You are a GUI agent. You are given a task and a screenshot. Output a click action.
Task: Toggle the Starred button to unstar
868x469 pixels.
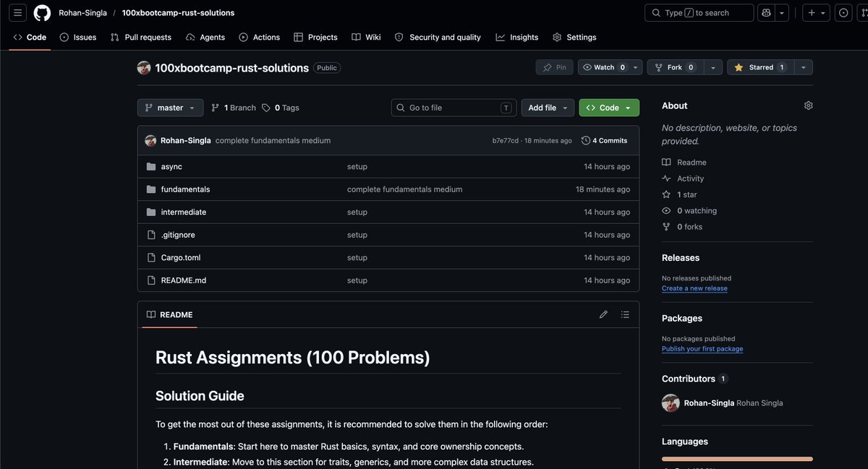(x=760, y=67)
